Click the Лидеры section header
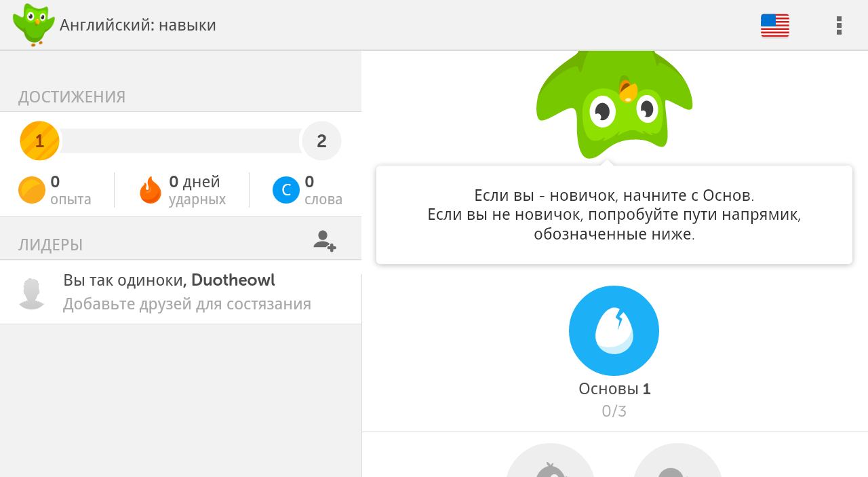The width and height of the screenshot is (868, 477). [x=51, y=245]
